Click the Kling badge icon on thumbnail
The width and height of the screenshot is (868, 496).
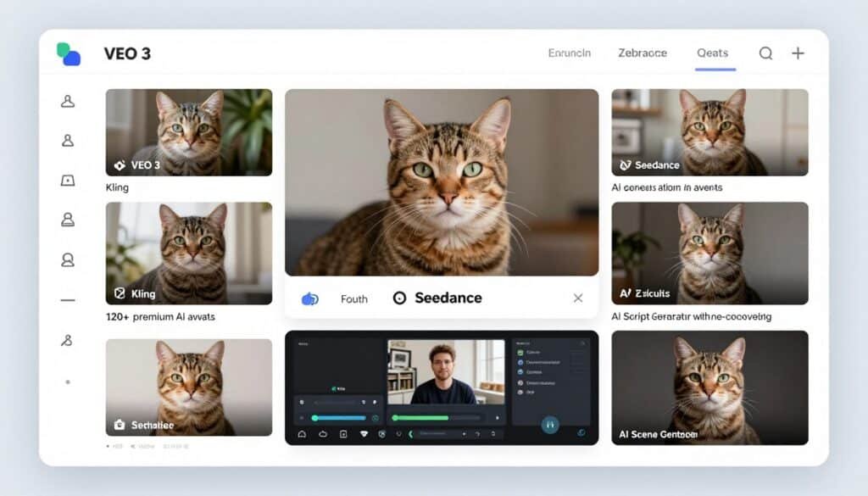point(120,293)
